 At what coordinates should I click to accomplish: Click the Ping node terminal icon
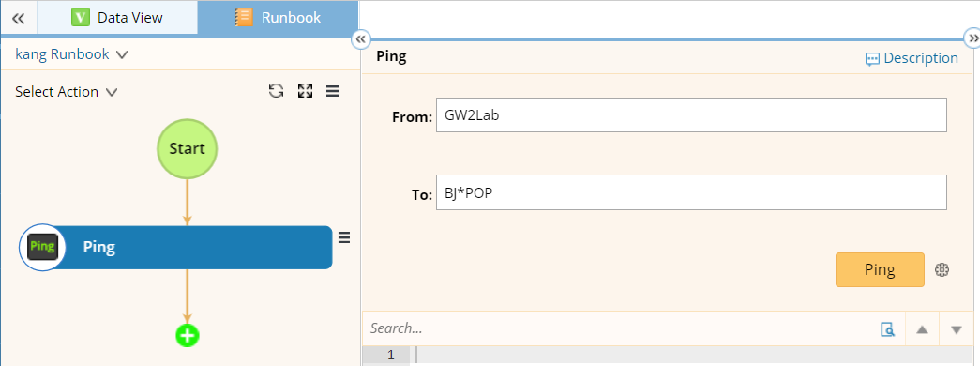pos(42,247)
